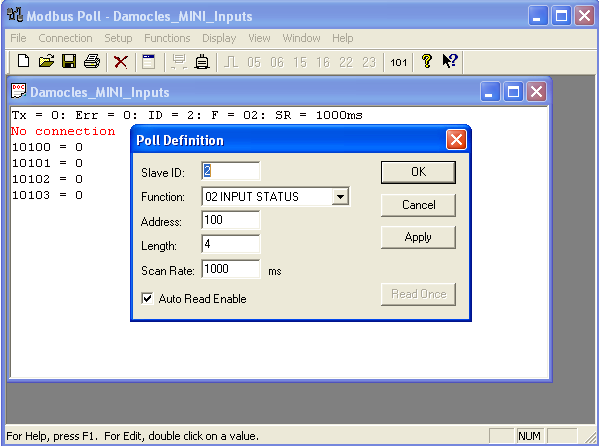600x447 pixels.
Task: Click function 06 toolbar button
Action: (277, 62)
